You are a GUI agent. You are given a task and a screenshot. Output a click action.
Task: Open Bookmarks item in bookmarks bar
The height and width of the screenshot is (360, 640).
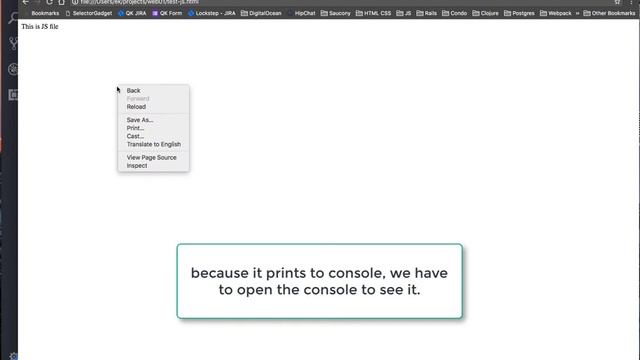45,13
